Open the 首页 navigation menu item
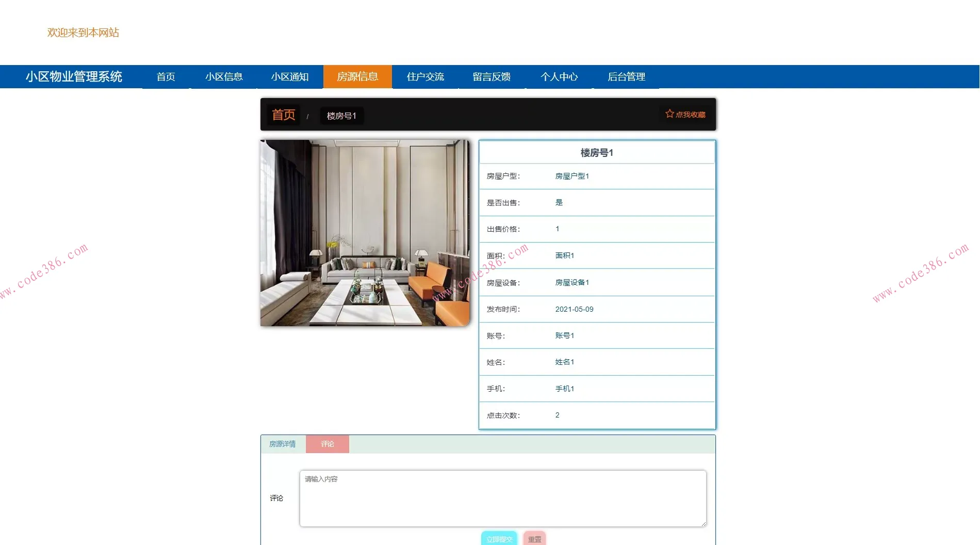980x545 pixels. (166, 76)
